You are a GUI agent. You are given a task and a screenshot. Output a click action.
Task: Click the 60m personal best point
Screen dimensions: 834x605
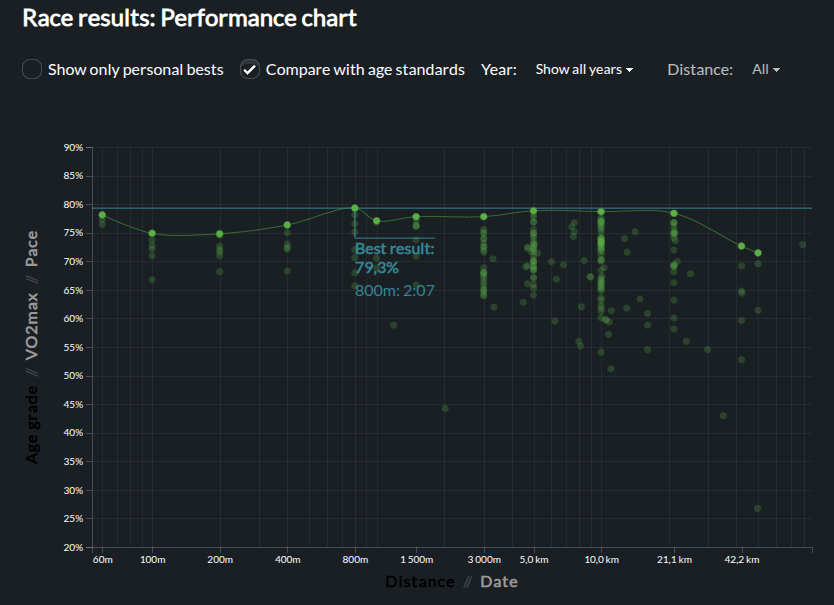pos(102,215)
